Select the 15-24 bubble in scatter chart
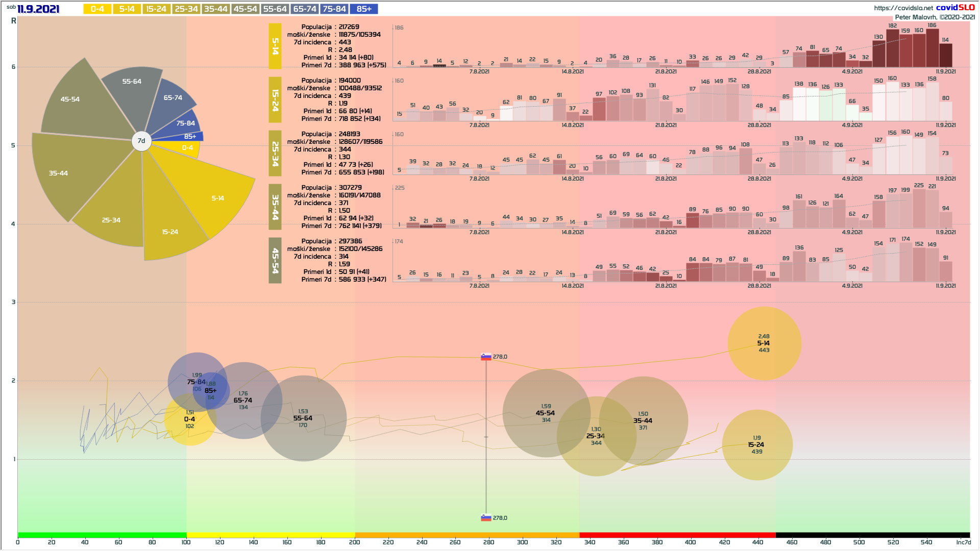980x551 pixels. tap(756, 445)
